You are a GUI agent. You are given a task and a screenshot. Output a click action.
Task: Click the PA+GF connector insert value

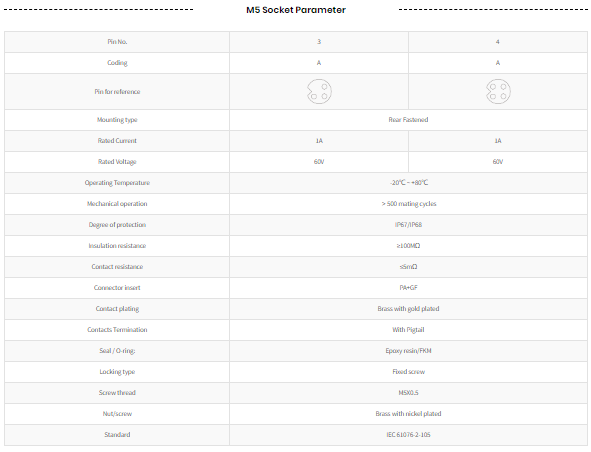pos(408,288)
